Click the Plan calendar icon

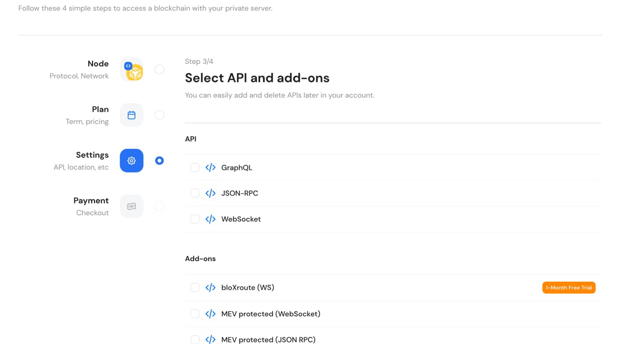(131, 115)
